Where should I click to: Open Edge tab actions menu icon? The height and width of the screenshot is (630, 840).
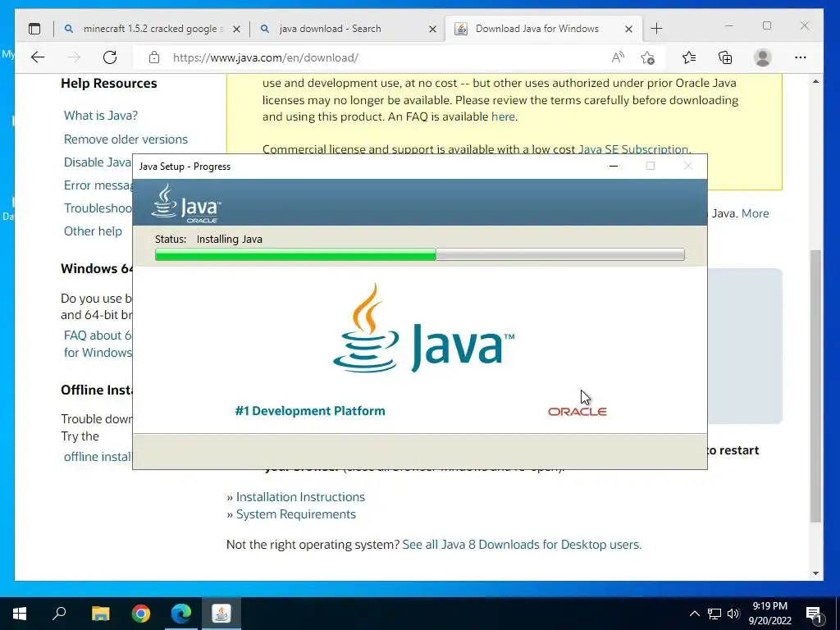point(34,29)
